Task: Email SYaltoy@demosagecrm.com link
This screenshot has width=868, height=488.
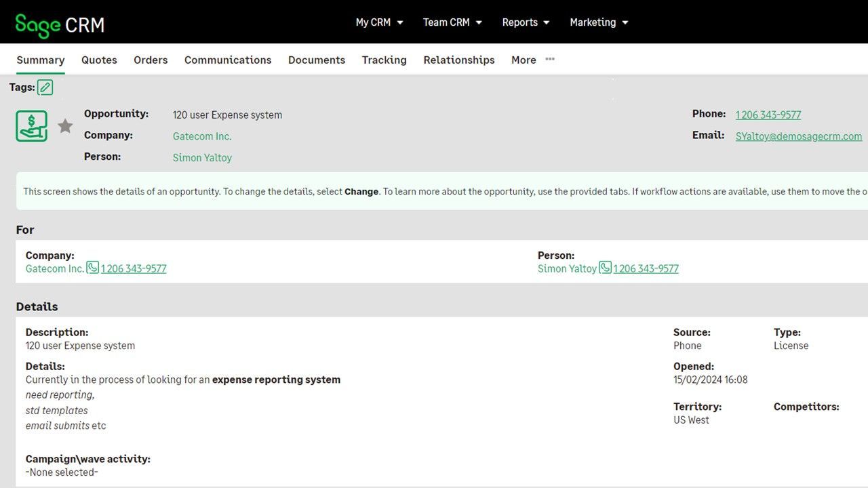Action: (799, 136)
